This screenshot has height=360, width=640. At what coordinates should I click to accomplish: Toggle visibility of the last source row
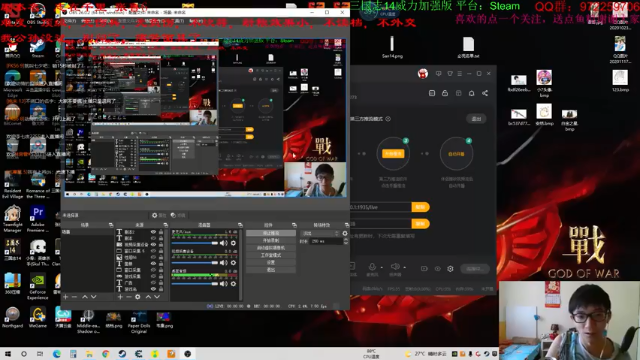[153, 289]
